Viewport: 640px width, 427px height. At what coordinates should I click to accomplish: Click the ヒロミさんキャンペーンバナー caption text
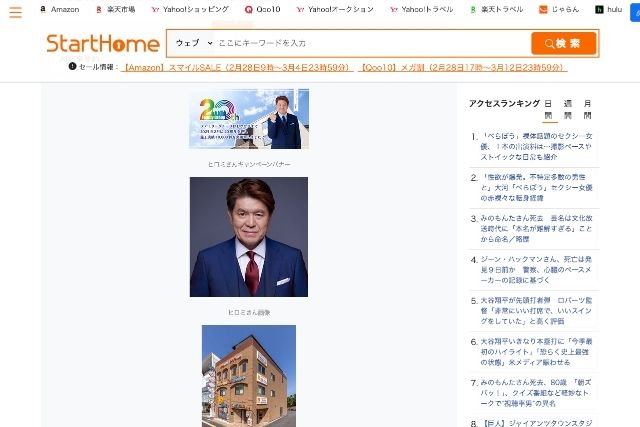coord(249,164)
